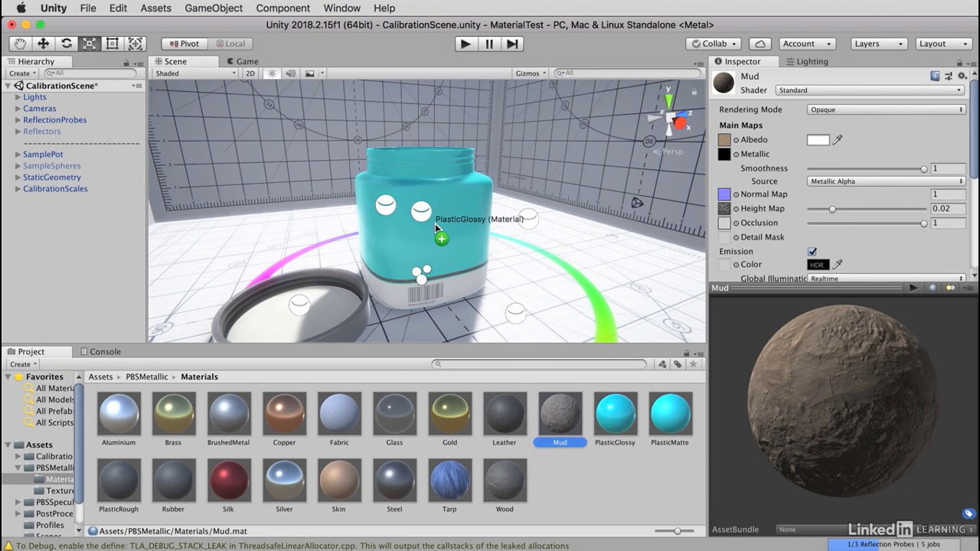Open PBSMetallic breadcrumb in Project path
The width and height of the screenshot is (980, 551).
[147, 377]
